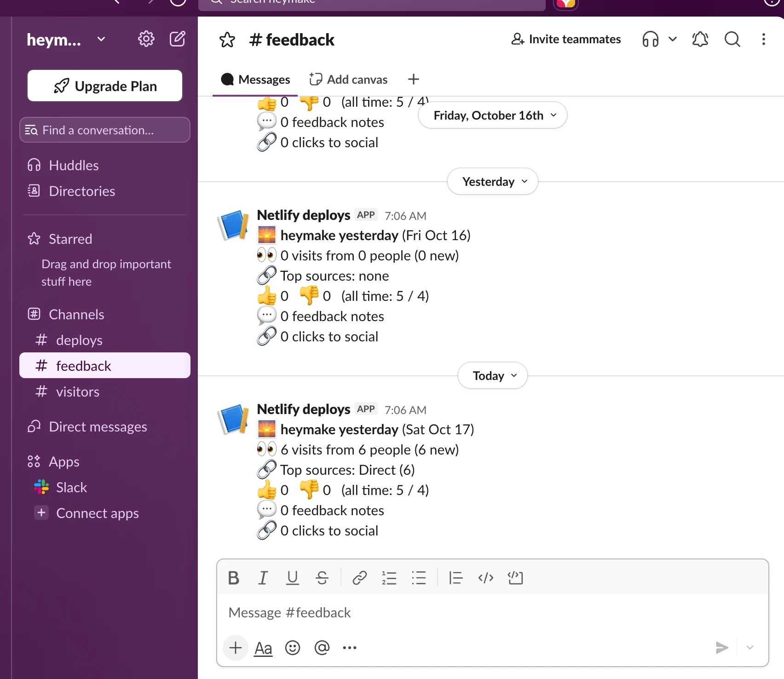Image resolution: width=784 pixels, height=679 pixels.
Task: Open huddle options dropdown arrow
Action: (673, 39)
